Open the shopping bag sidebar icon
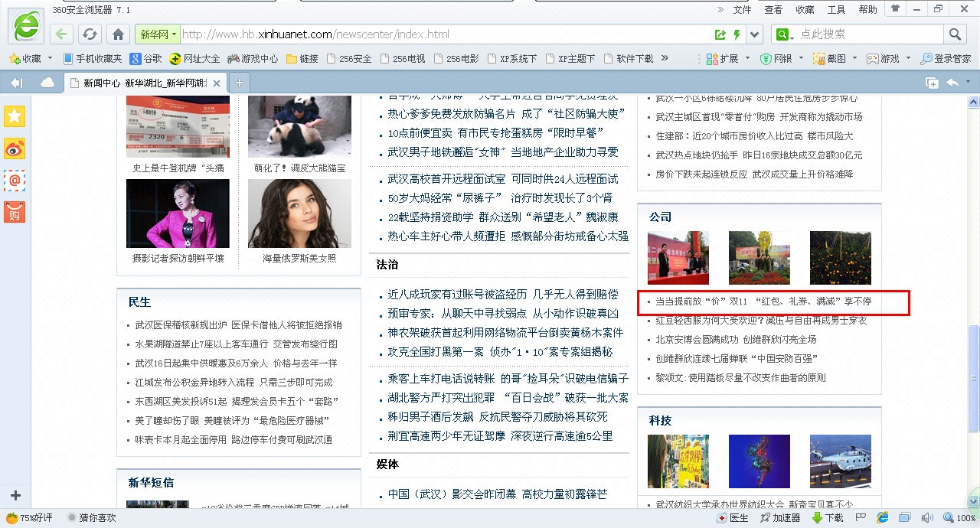This screenshot has width=980, height=528. pyautogui.click(x=15, y=212)
